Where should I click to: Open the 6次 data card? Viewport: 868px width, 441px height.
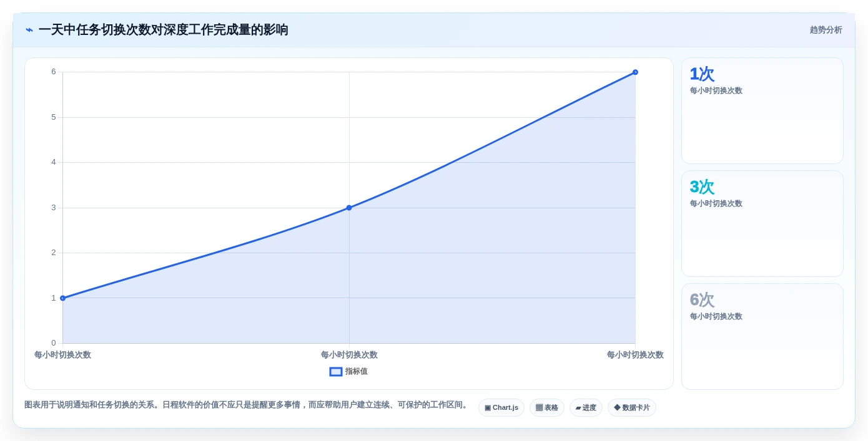pos(762,337)
